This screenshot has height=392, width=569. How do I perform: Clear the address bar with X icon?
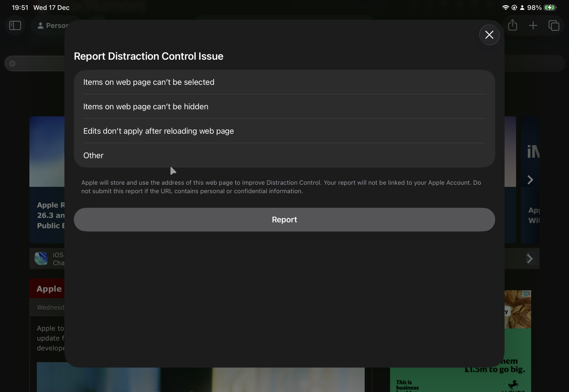coord(12,63)
